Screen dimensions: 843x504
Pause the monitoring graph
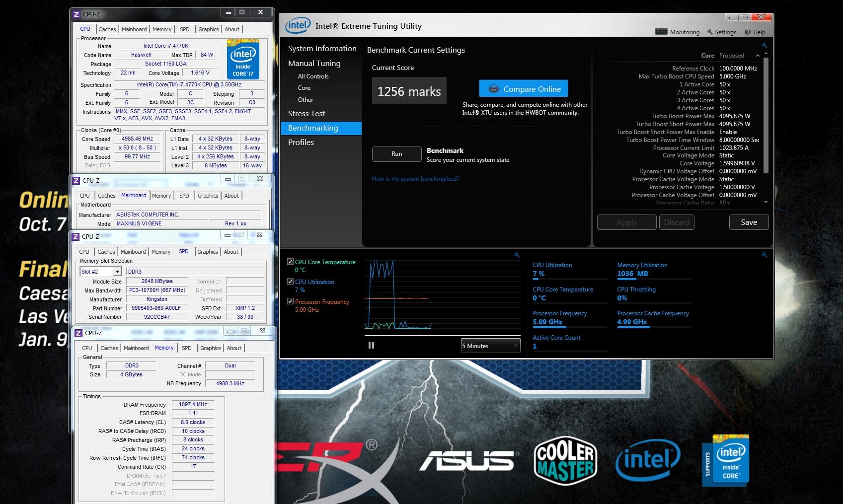coord(371,346)
